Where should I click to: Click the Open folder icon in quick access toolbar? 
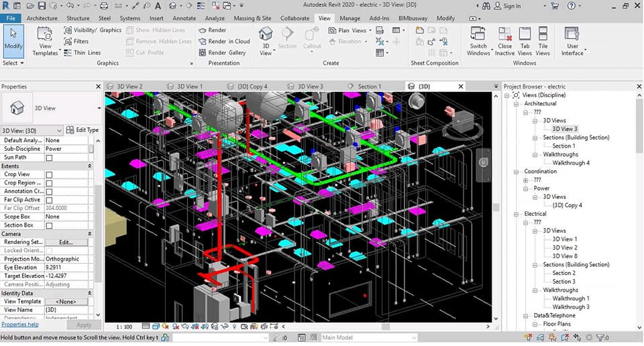tap(30, 6)
